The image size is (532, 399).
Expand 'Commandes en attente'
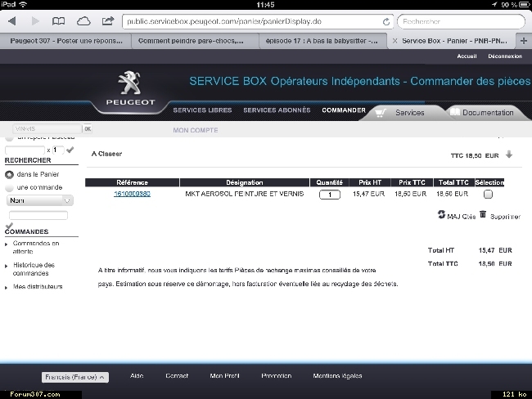pos(36,247)
